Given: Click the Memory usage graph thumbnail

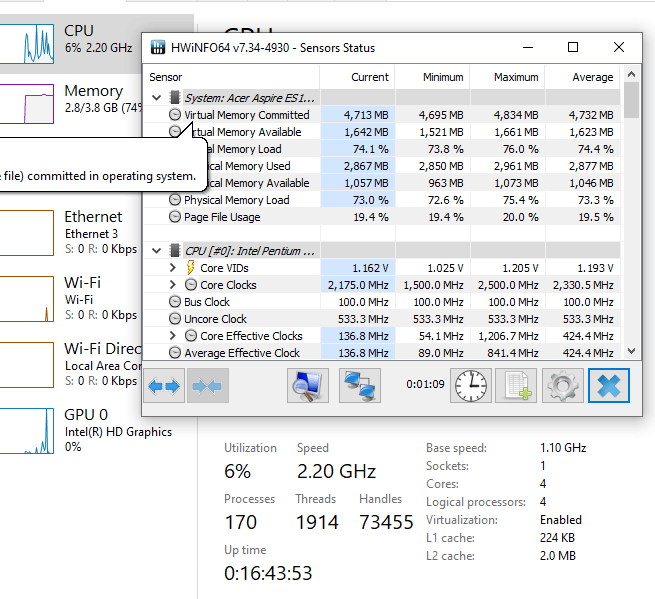Looking at the screenshot, I should point(27,104).
